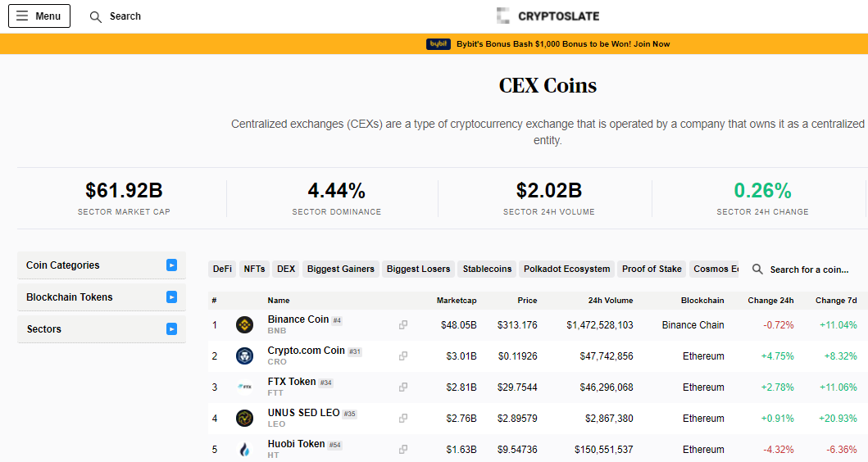Click the Huobi Token logo icon
868x462 pixels.
[x=244, y=449]
